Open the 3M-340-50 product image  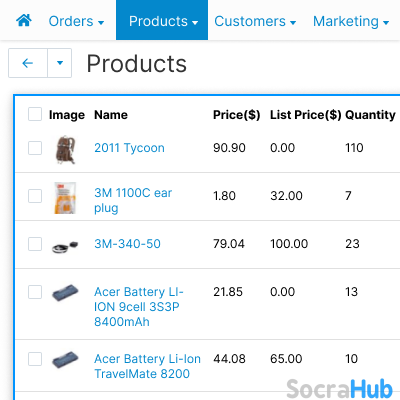[65, 246]
